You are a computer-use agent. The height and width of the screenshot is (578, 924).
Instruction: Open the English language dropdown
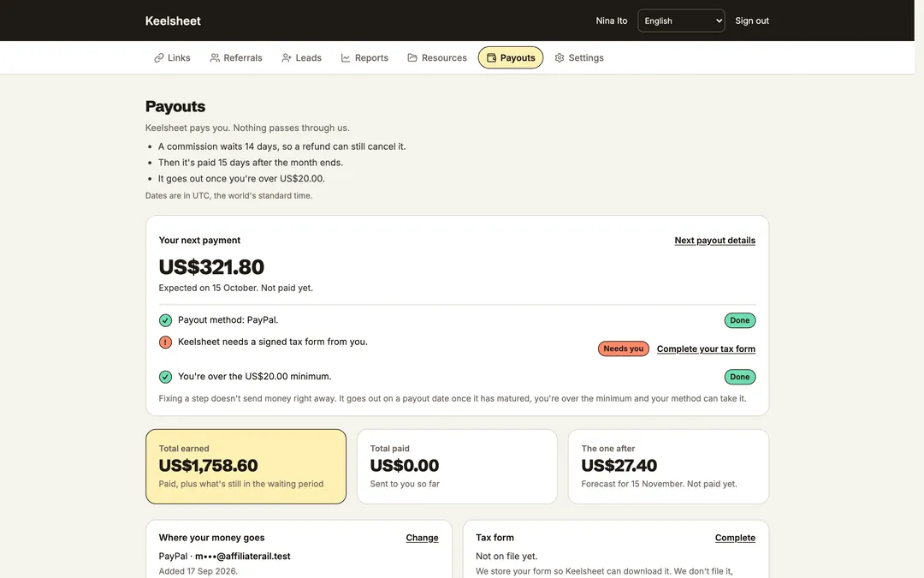point(681,21)
